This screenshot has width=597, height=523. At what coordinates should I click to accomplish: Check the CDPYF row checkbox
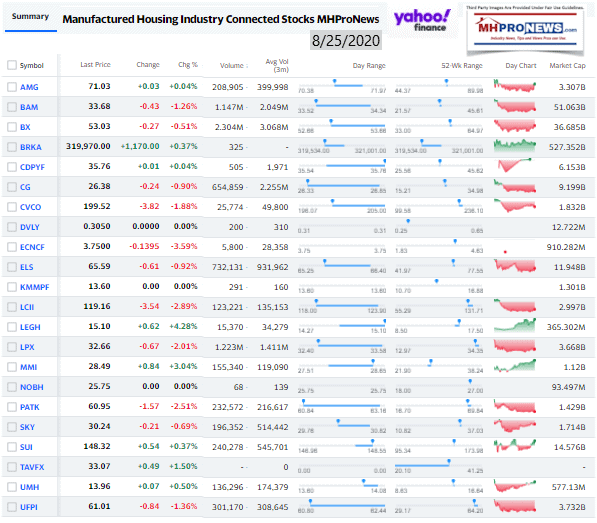(x=12, y=167)
